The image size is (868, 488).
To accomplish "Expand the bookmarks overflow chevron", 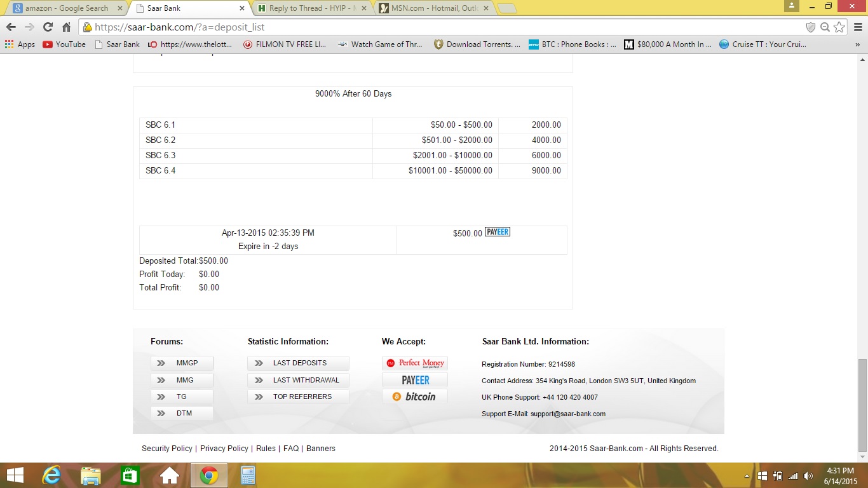I will coord(857,44).
